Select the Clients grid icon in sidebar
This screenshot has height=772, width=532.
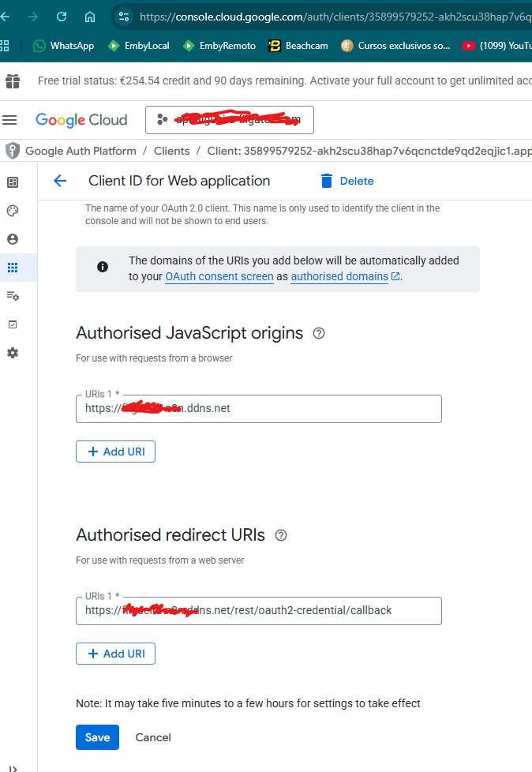[x=13, y=268]
